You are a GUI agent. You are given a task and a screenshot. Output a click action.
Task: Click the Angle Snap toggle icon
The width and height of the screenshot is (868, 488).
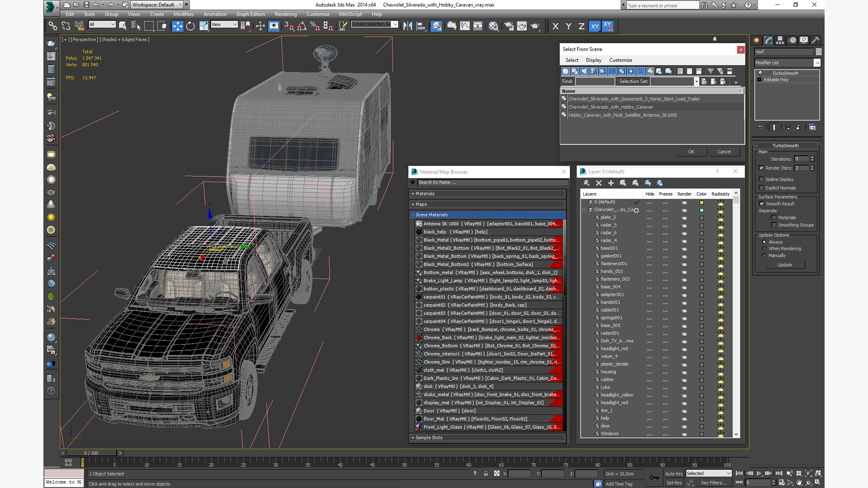tap(302, 26)
